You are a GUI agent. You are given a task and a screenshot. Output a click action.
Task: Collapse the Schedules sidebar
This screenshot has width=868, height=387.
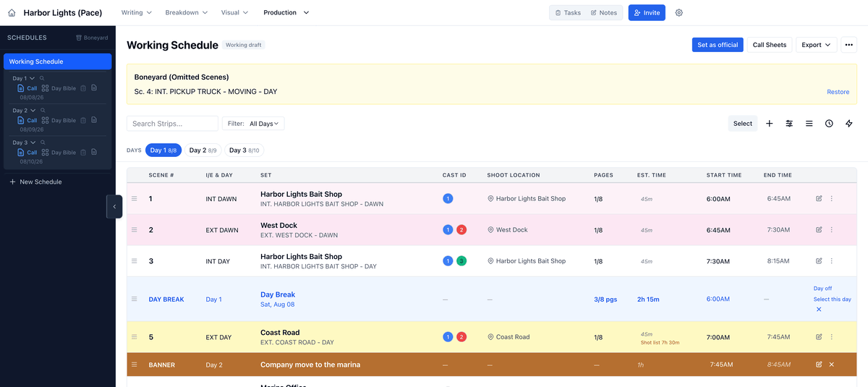click(114, 207)
